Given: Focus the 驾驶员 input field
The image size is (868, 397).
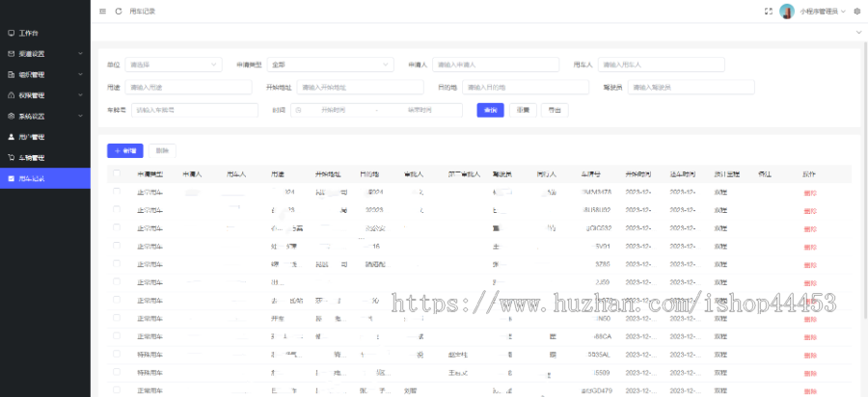Looking at the screenshot, I should tap(691, 88).
